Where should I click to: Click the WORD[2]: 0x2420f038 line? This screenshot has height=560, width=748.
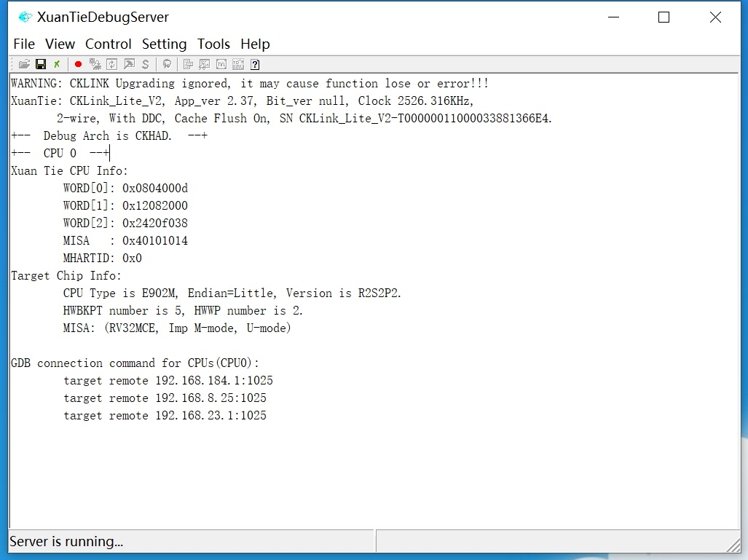[125, 224]
